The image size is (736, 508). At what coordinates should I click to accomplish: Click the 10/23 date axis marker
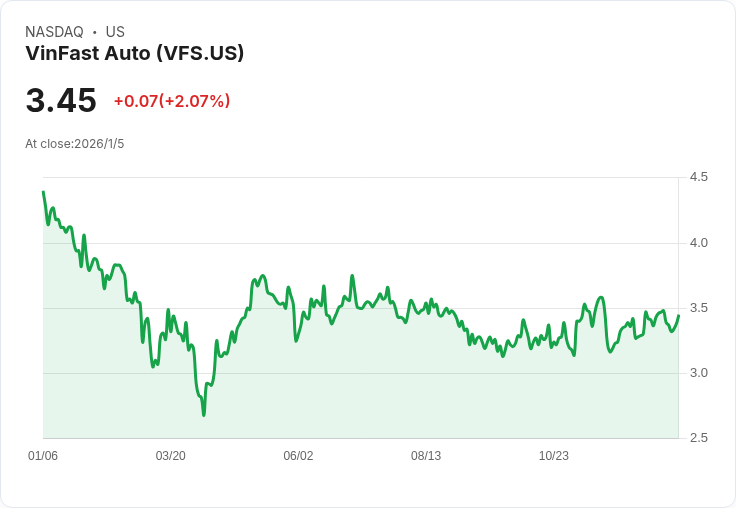[x=553, y=456]
